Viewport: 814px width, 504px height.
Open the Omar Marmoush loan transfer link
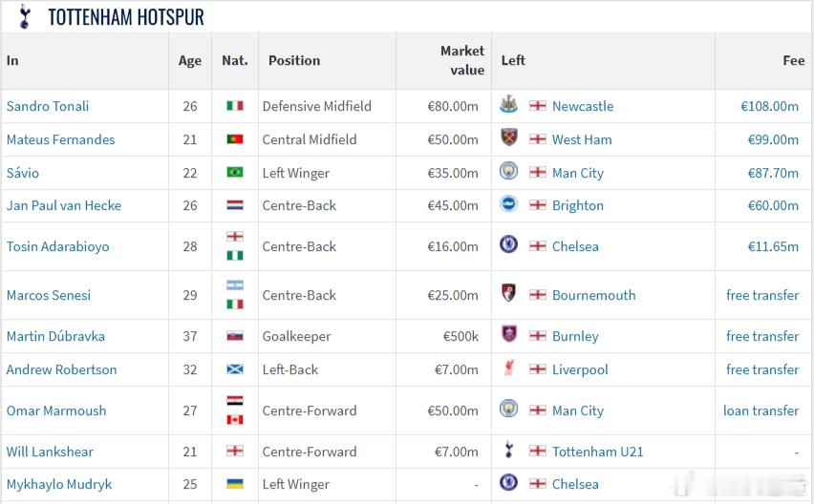(761, 410)
